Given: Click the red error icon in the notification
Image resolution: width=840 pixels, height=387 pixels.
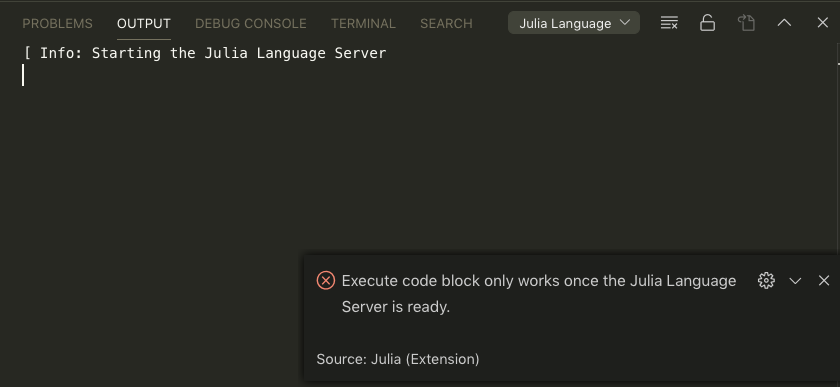Looking at the screenshot, I should pos(326,280).
